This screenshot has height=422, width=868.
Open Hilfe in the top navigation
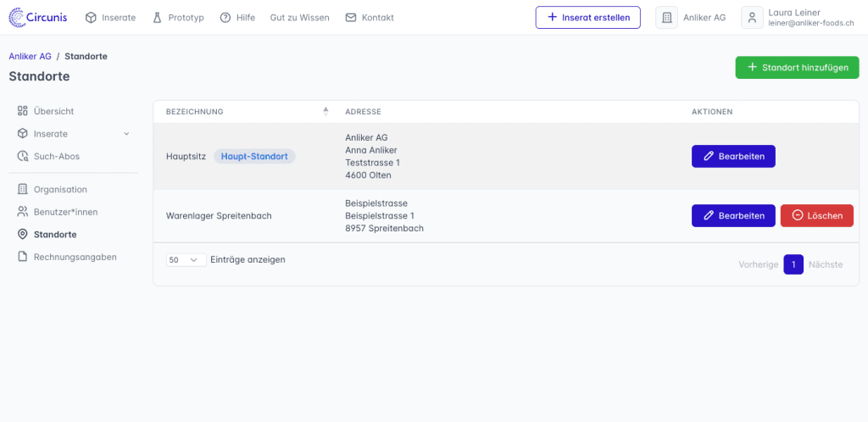236,18
